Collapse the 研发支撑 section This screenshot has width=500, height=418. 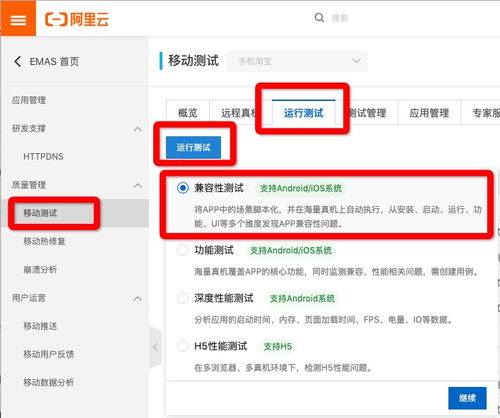tap(138, 129)
